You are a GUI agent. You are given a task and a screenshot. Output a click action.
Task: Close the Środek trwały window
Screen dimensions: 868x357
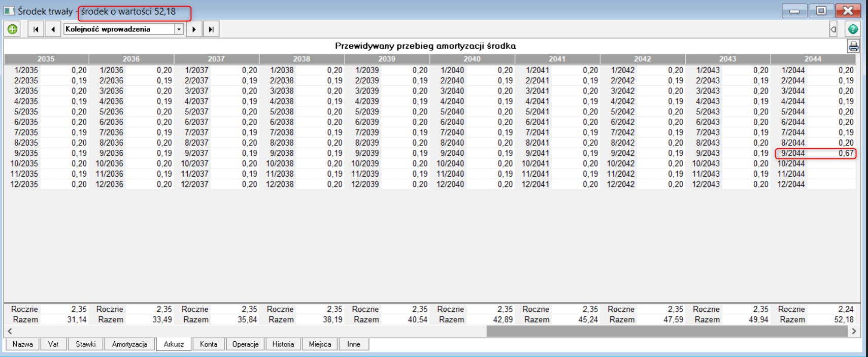click(x=848, y=11)
